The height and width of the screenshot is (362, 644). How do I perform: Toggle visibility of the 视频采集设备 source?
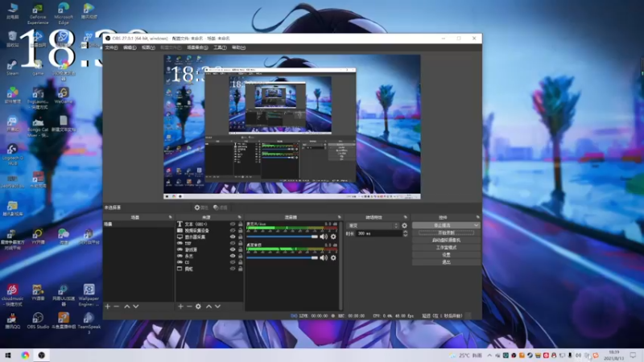coord(233,230)
